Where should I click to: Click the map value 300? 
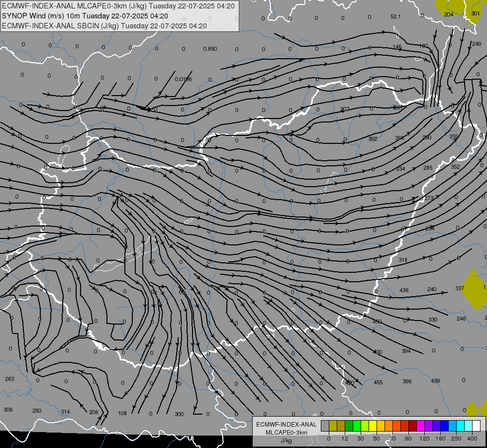[x=179, y=414]
